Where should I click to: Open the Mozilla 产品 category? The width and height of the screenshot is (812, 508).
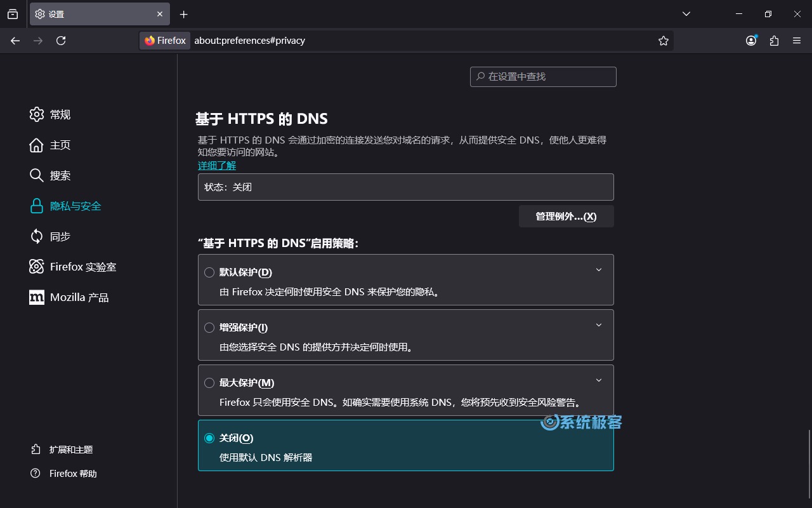(69, 297)
